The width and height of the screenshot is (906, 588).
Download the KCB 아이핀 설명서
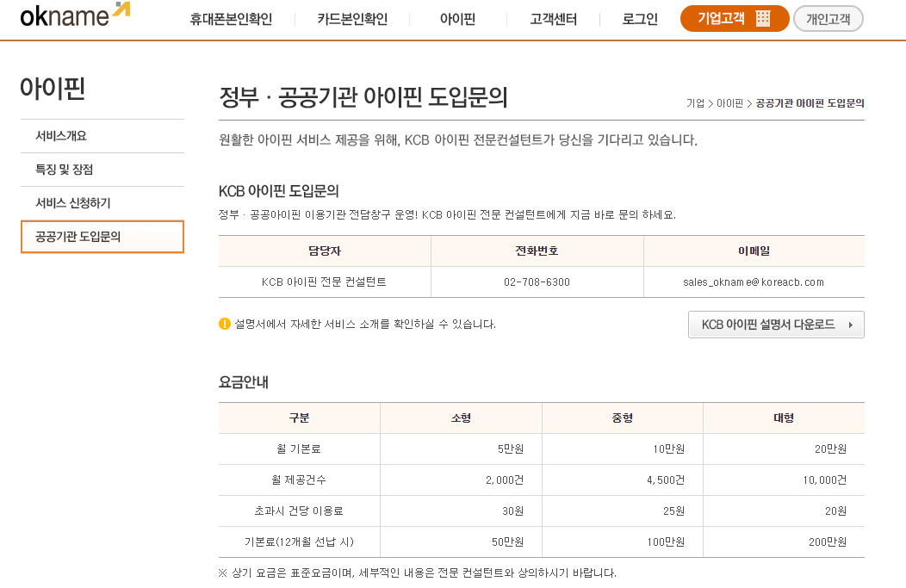(x=776, y=325)
